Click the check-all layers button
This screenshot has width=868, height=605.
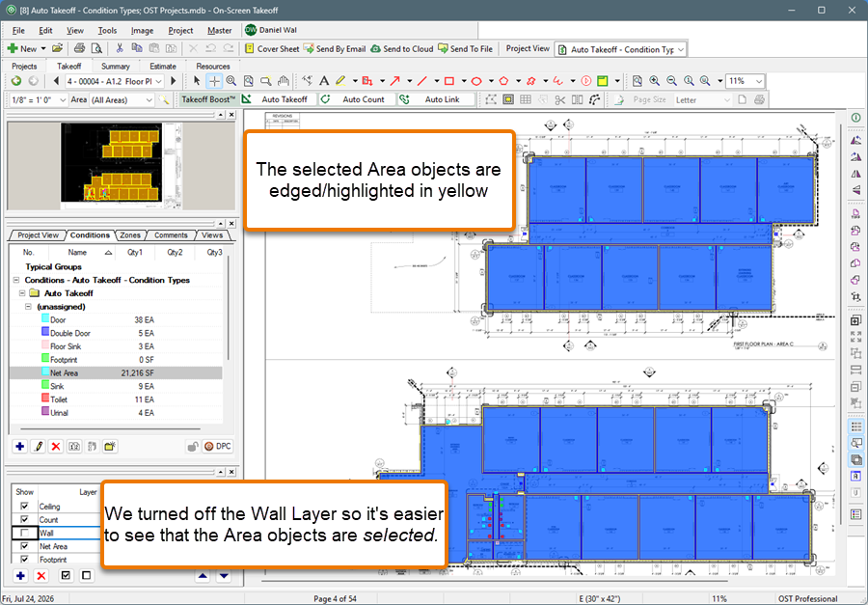pos(67,576)
